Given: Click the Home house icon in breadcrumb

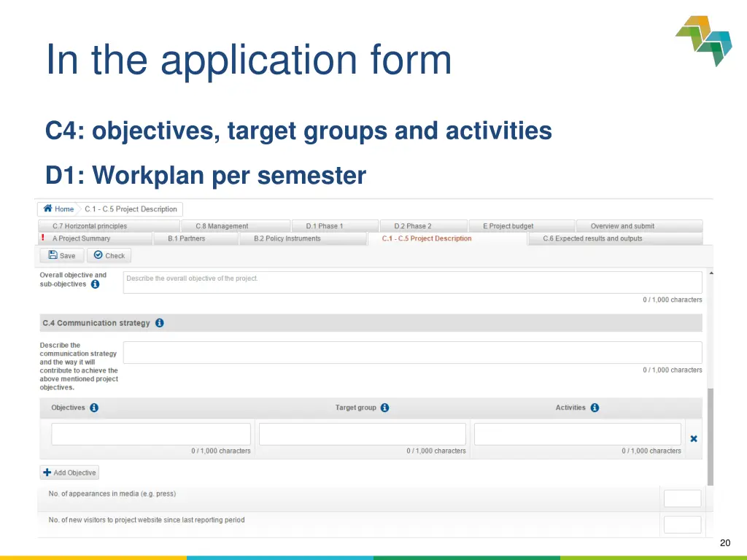Looking at the screenshot, I should pyautogui.click(x=47, y=208).
